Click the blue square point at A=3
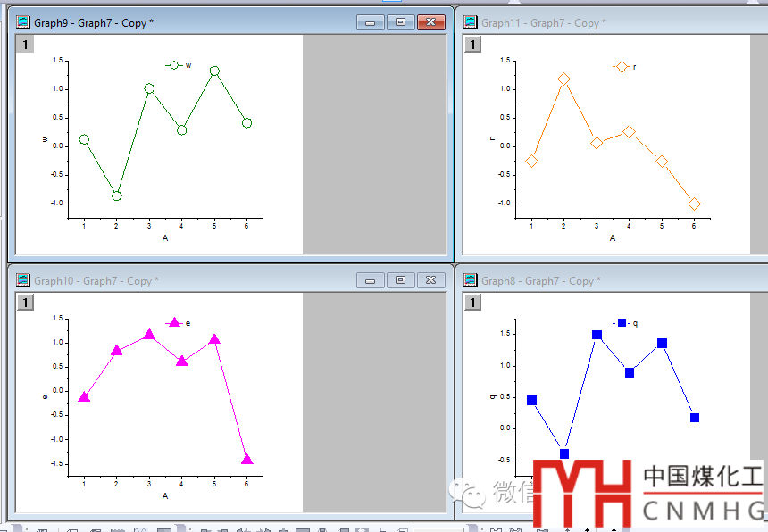Viewport: 768px width, 532px height. (x=597, y=335)
